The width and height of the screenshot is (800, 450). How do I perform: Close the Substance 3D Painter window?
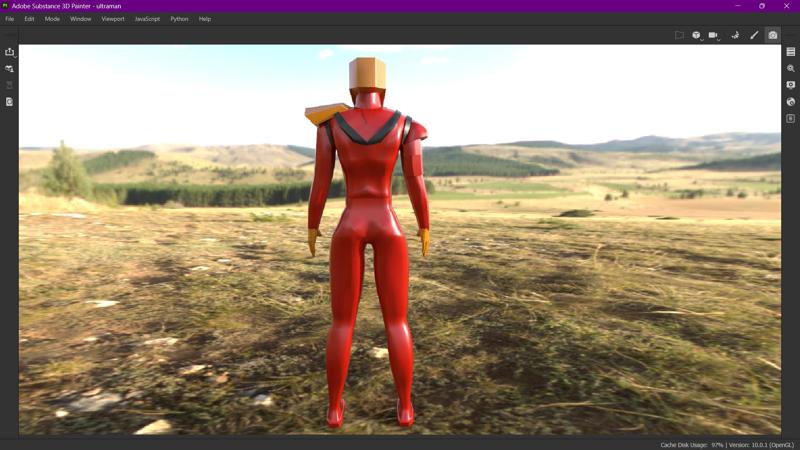point(787,6)
